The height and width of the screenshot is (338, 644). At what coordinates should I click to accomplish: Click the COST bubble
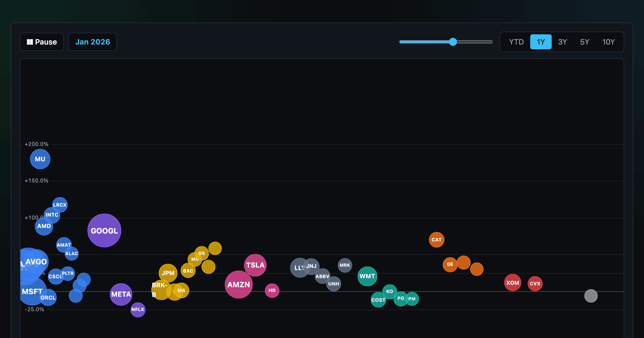click(378, 300)
